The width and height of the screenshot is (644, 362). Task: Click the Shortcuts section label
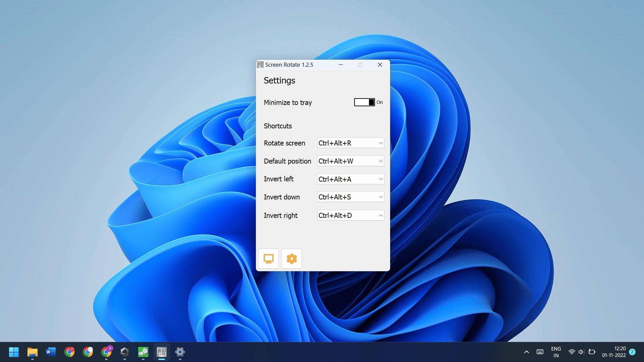(278, 126)
